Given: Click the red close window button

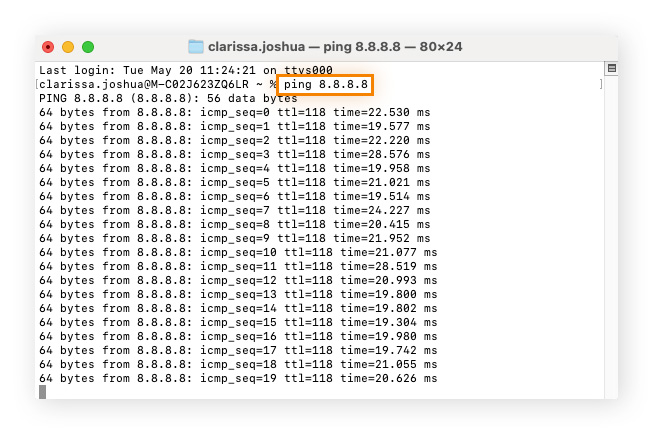Looking at the screenshot, I should [48, 47].
